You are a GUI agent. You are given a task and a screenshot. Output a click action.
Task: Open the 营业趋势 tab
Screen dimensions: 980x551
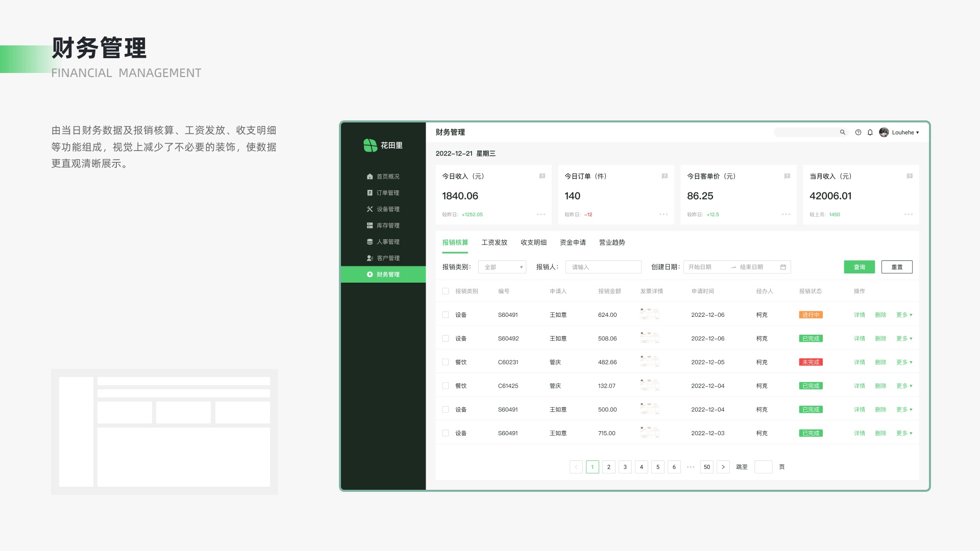pos(612,243)
